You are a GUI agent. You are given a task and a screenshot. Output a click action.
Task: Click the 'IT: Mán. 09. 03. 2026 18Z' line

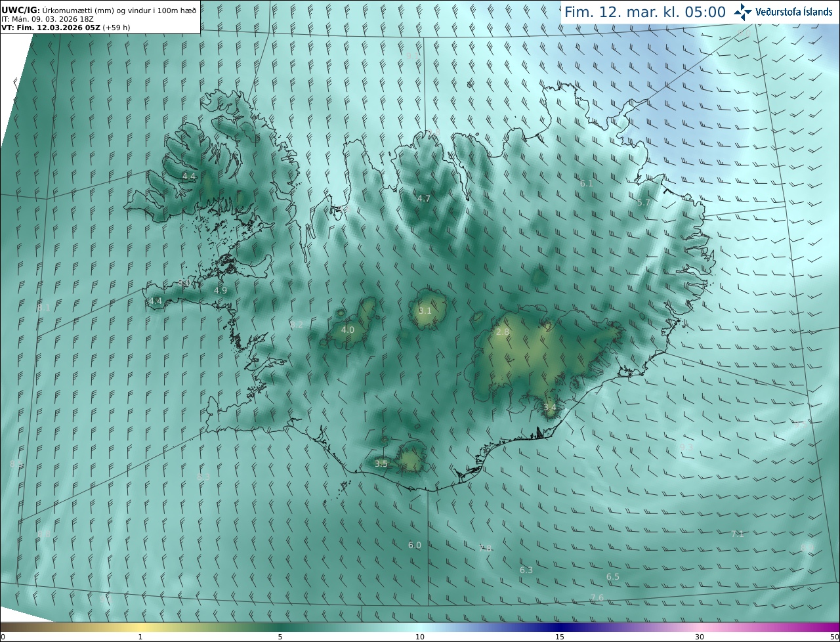click(46, 19)
